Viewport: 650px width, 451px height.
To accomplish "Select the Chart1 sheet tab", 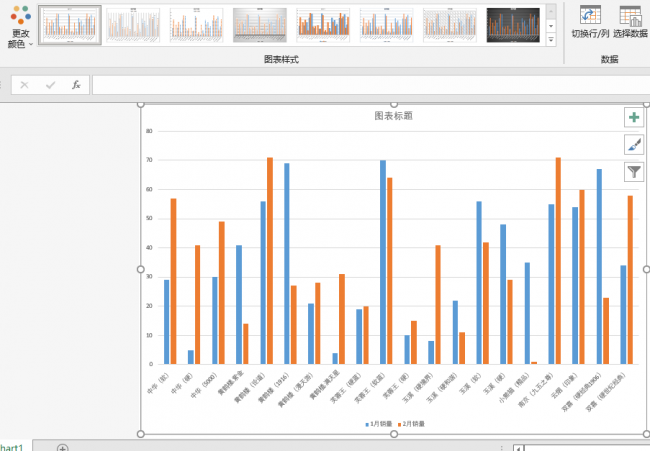I will 12,447.
